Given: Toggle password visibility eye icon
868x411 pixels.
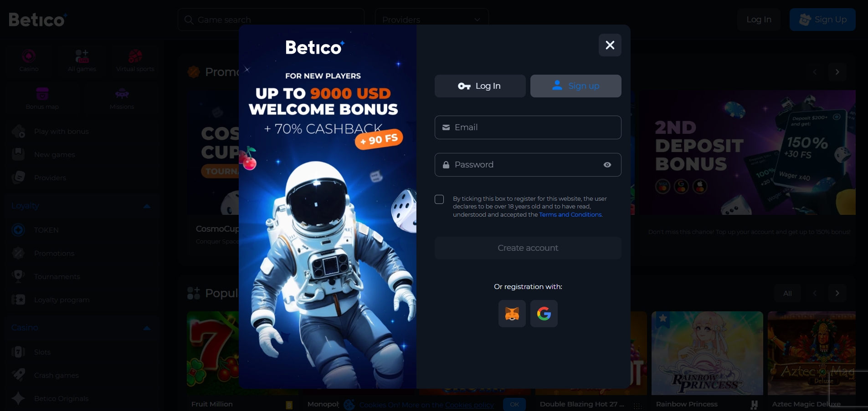Looking at the screenshot, I should click(607, 165).
